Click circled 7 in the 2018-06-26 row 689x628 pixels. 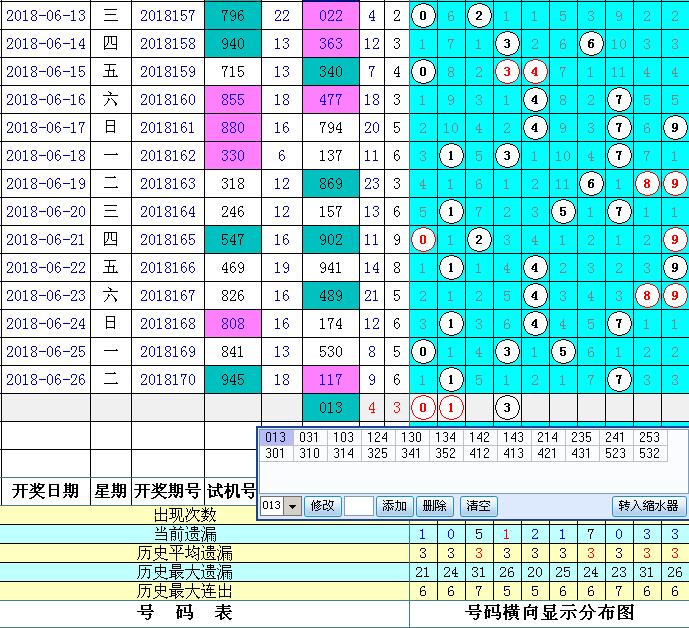coord(619,379)
